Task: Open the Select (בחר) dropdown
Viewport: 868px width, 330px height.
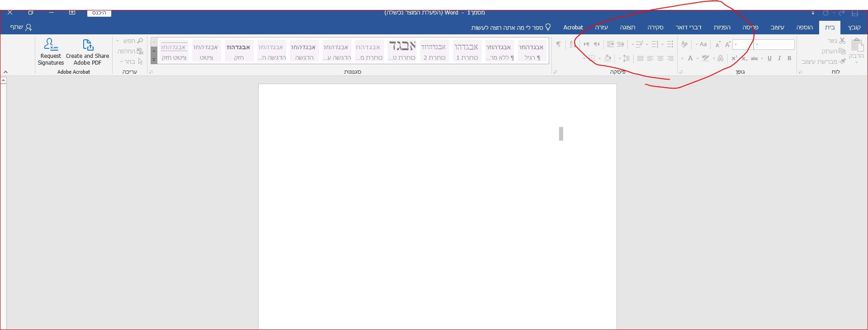Action: point(131,61)
